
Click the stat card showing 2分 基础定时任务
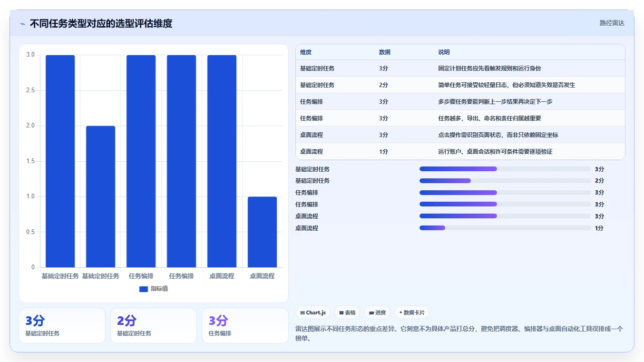coord(154,325)
